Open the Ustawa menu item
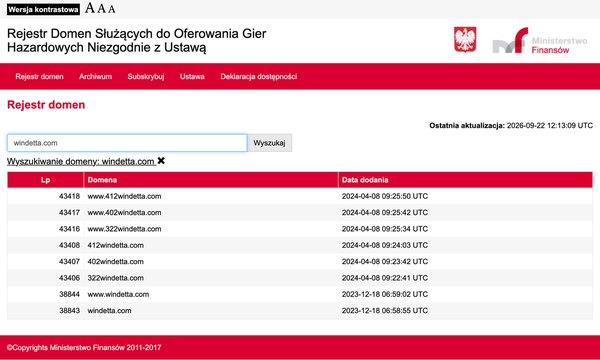Screen dimensions: 600x360 192,77
